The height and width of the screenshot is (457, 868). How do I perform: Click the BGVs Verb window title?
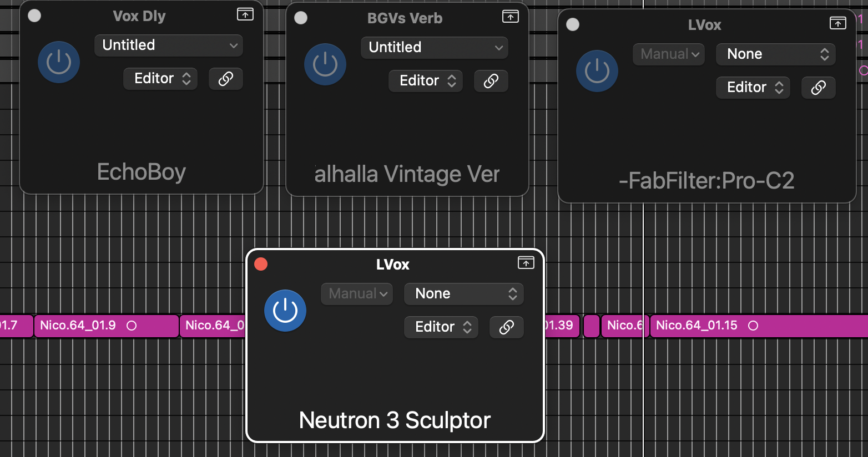(x=405, y=18)
